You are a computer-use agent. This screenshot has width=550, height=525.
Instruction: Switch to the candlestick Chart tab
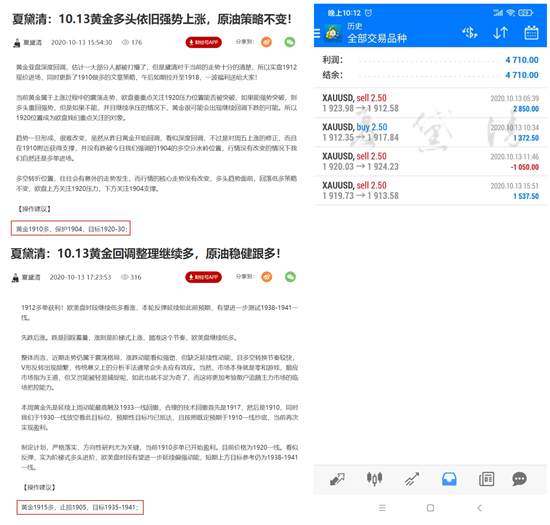pos(374,479)
